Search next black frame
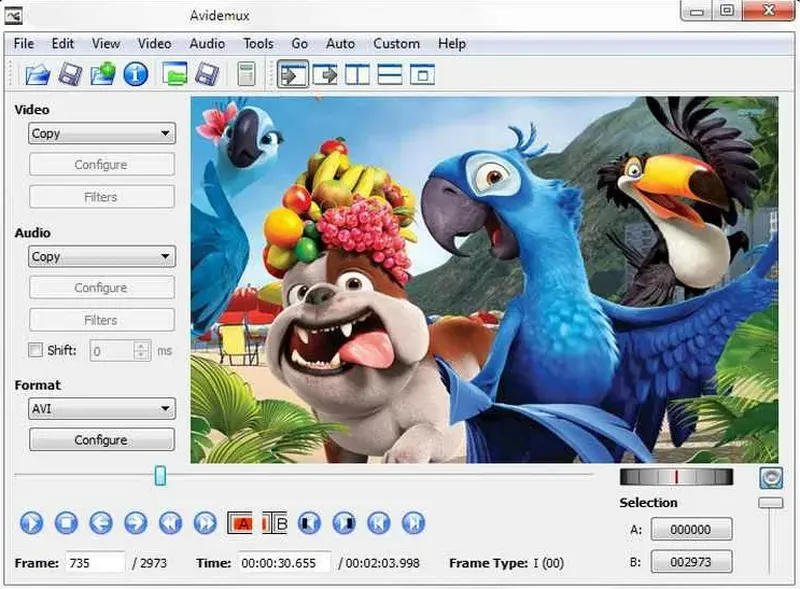The image size is (800, 589). click(344, 523)
